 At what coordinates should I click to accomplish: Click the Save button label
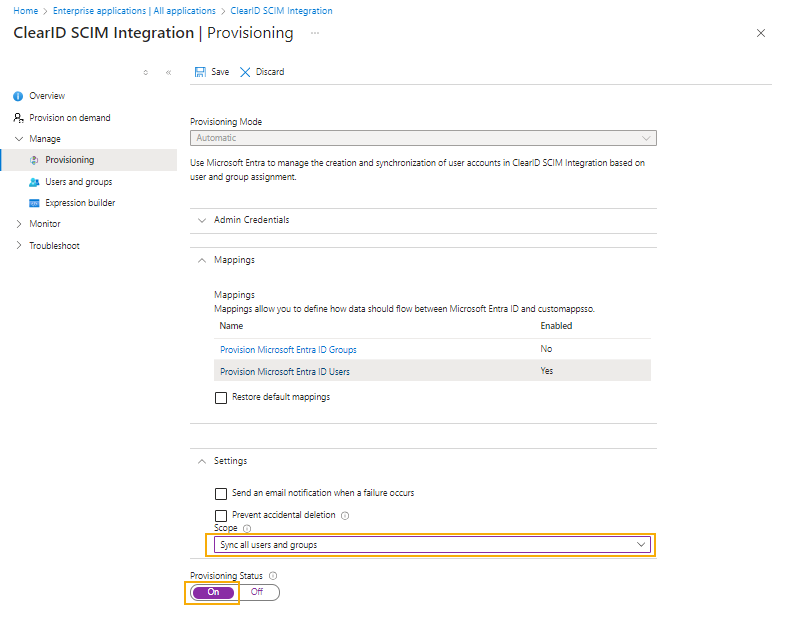pyautogui.click(x=220, y=72)
